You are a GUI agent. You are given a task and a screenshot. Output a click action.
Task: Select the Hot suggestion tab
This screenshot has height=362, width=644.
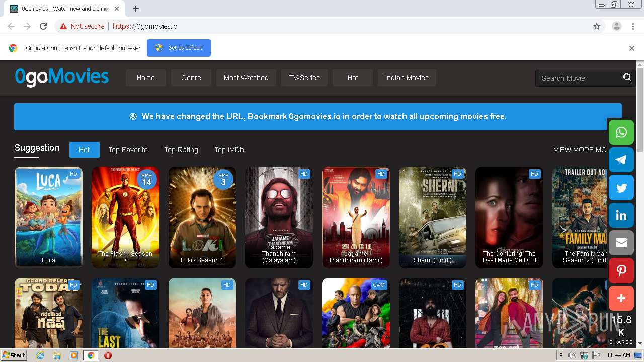pyautogui.click(x=85, y=150)
